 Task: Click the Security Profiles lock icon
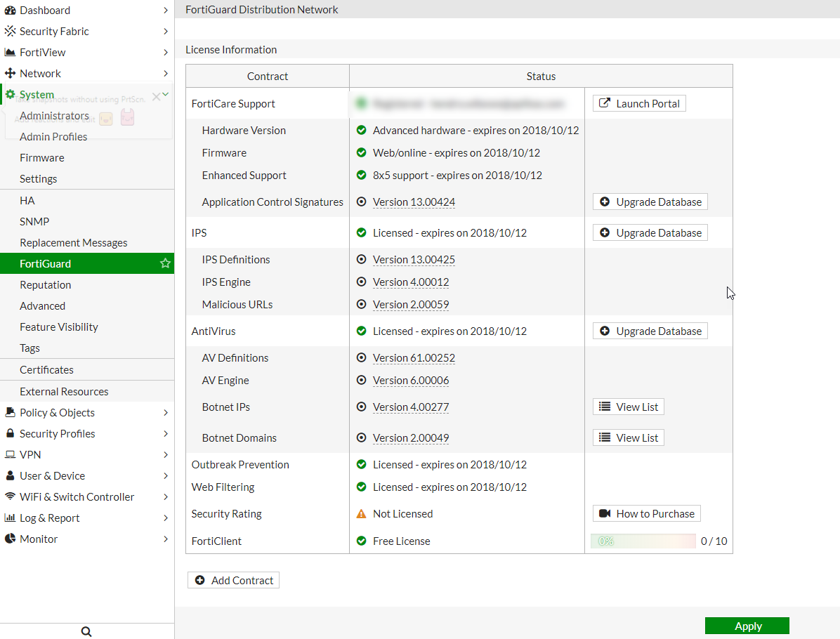tap(10, 433)
